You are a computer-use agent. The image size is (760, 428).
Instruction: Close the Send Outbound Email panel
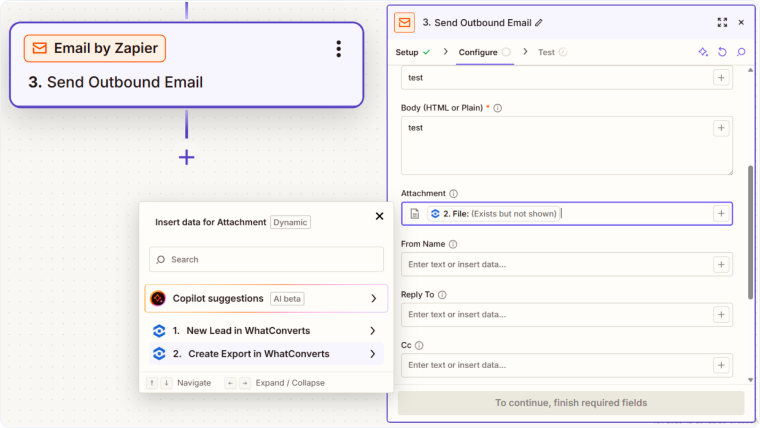[741, 22]
